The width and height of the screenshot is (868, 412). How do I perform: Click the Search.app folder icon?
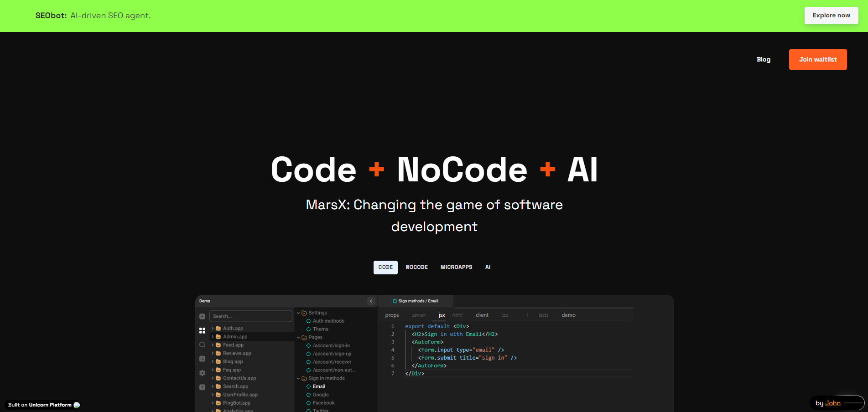[218, 386]
